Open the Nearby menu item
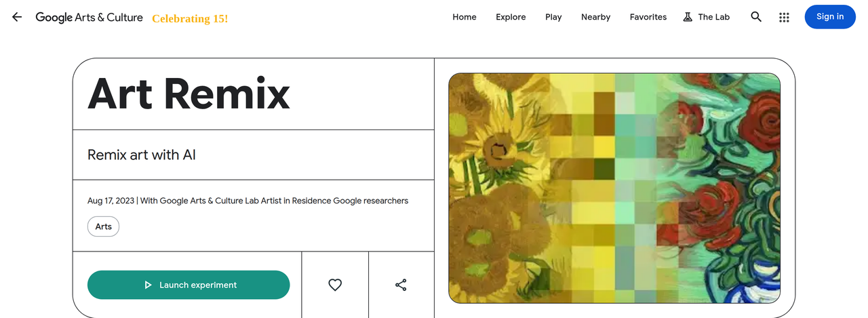868x318 pixels. click(595, 17)
